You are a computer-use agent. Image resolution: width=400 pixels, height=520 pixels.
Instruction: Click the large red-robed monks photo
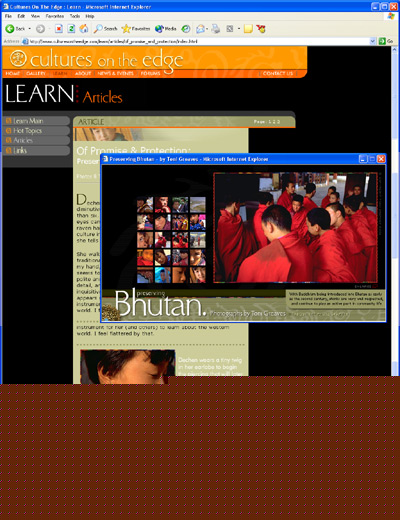pyautogui.click(x=295, y=227)
